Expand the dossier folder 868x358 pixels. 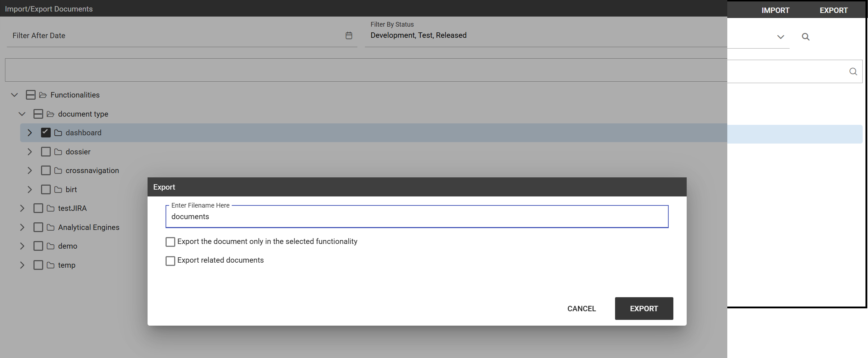pos(30,152)
